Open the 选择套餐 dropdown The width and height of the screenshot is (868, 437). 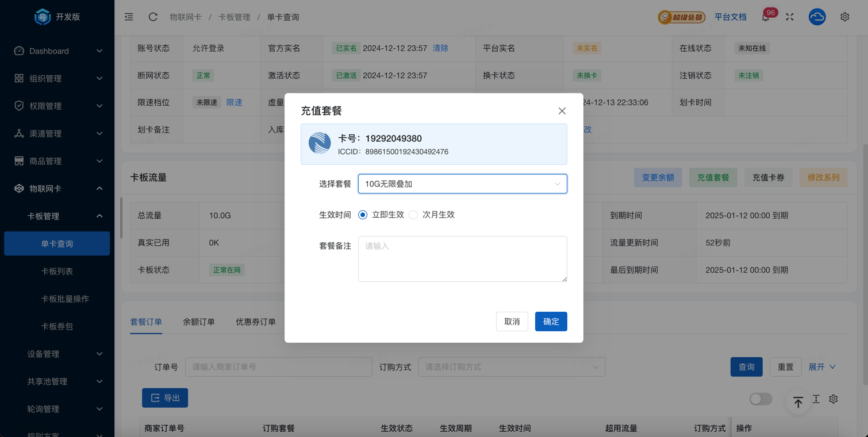pyautogui.click(x=462, y=184)
